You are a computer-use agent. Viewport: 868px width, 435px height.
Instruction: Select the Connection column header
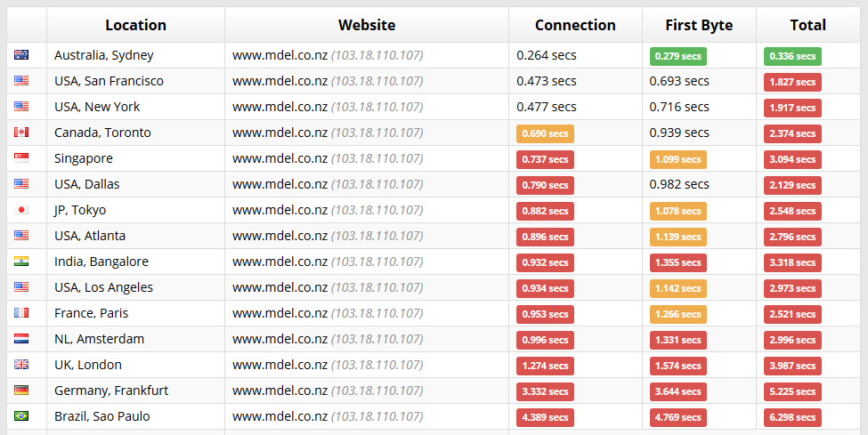[x=575, y=25]
